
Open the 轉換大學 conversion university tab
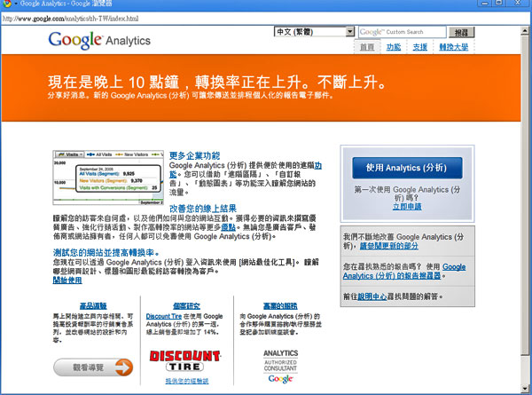point(454,47)
